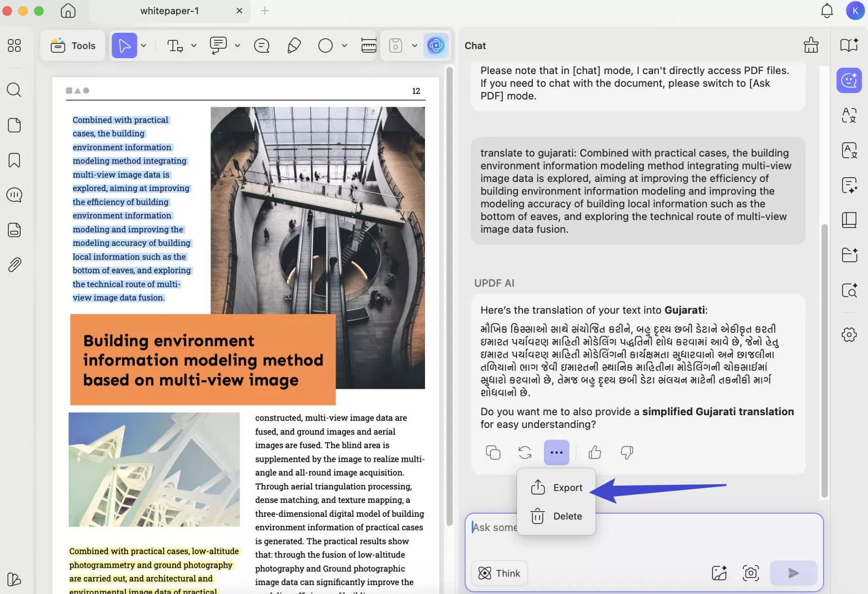The image size is (868, 594).
Task: Copy the Gujarati translation response
Action: [x=493, y=453]
